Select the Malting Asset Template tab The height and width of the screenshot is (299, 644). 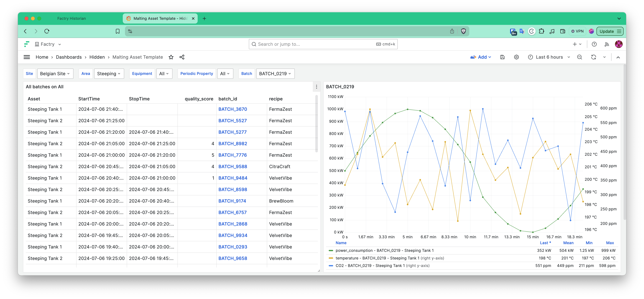click(x=160, y=18)
